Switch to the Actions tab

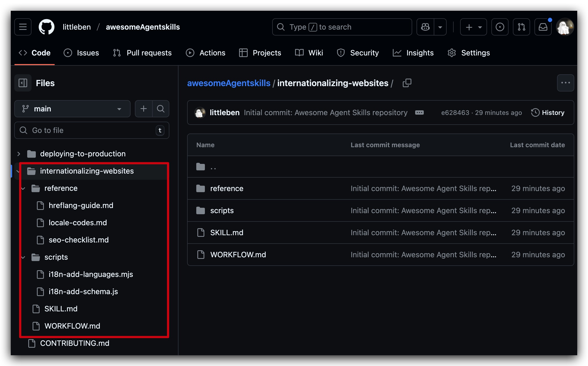(206, 53)
